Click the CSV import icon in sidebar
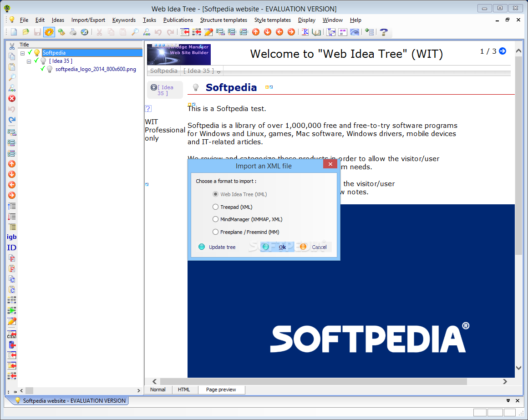This screenshot has height=420, width=528. pyautogui.click(x=12, y=334)
